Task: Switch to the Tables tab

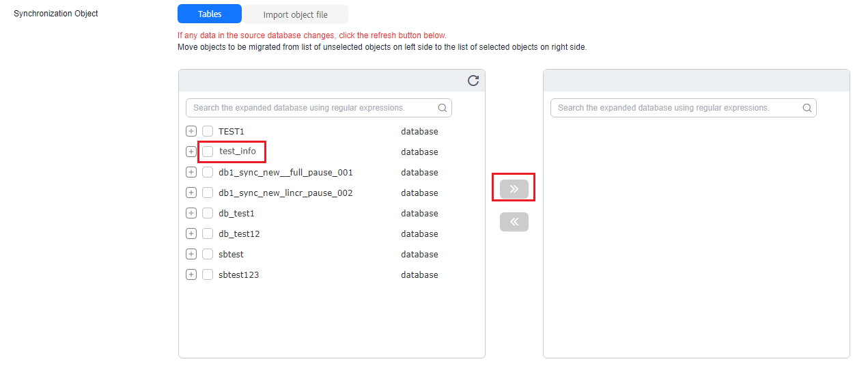Action: point(210,14)
